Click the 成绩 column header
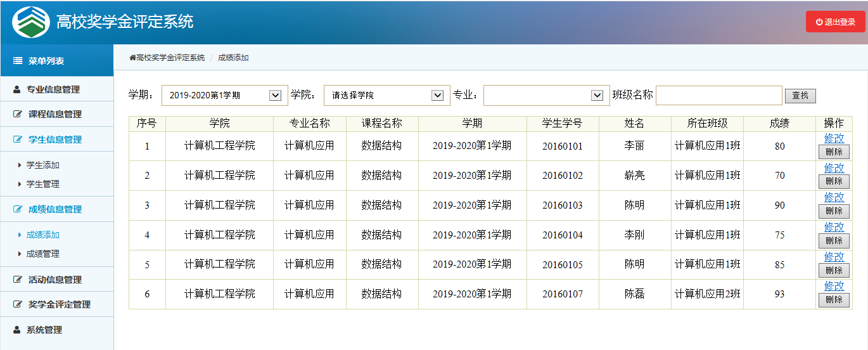This screenshot has width=868, height=350. point(779,123)
